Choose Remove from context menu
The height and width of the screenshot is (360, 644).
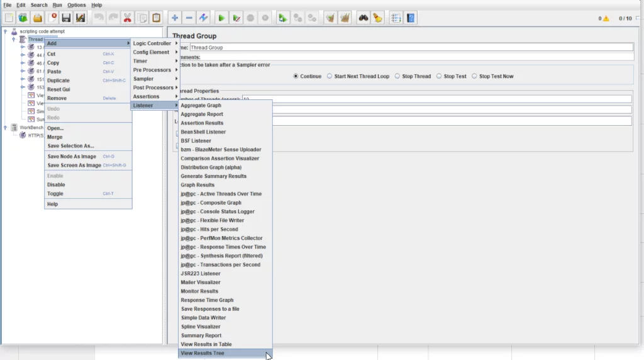(x=88, y=98)
